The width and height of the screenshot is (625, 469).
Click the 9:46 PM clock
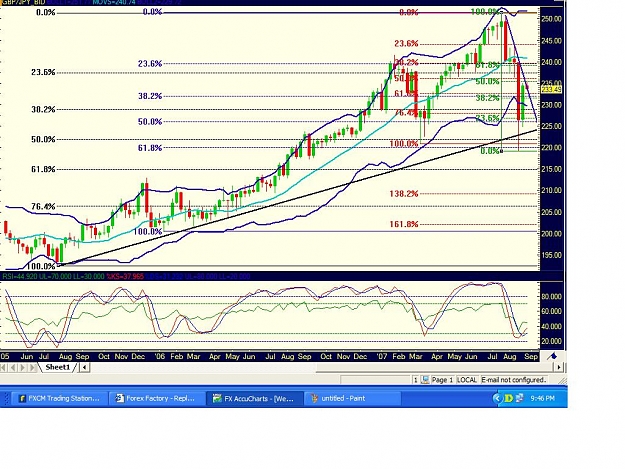(x=542, y=398)
